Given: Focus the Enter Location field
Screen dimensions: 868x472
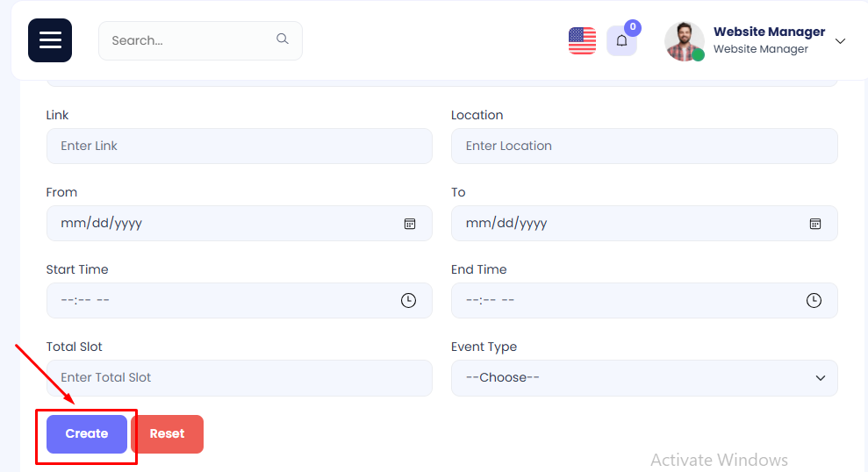Looking at the screenshot, I should point(644,147).
